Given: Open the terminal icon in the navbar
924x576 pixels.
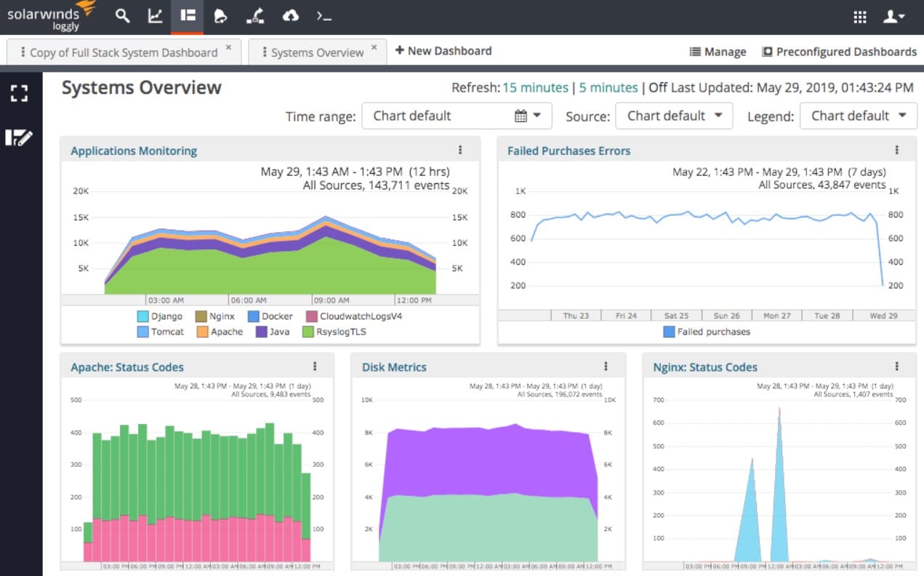Looking at the screenshot, I should coord(324,16).
